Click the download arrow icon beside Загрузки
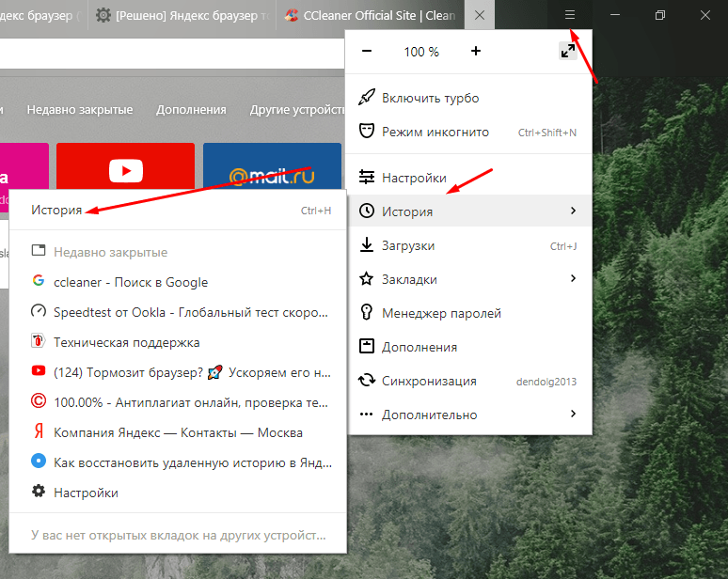Viewport: 728px width, 579px height. point(366,245)
